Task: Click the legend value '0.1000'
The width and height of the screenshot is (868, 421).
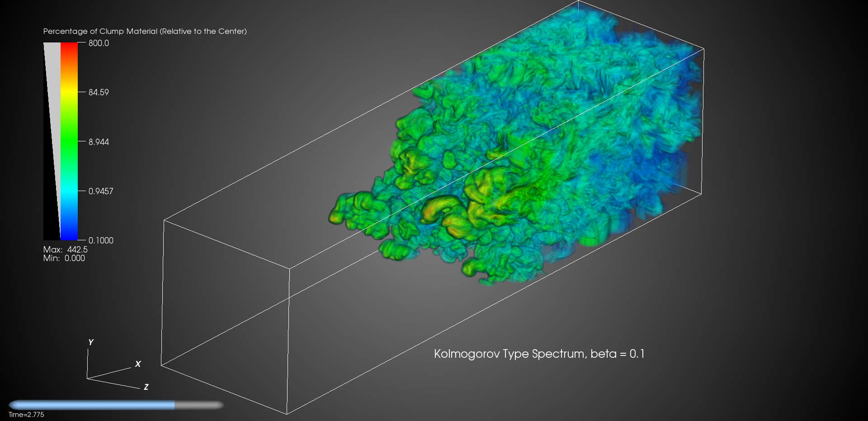Action: coord(101,240)
